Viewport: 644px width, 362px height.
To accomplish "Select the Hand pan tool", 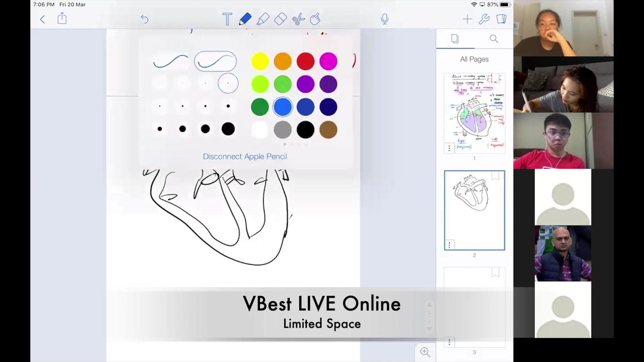I will (x=315, y=19).
